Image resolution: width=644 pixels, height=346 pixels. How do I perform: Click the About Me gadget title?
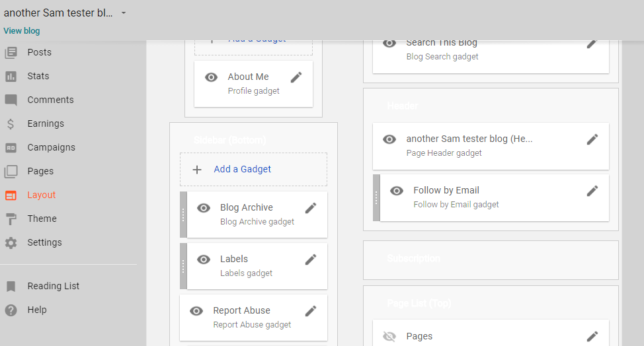click(x=248, y=77)
